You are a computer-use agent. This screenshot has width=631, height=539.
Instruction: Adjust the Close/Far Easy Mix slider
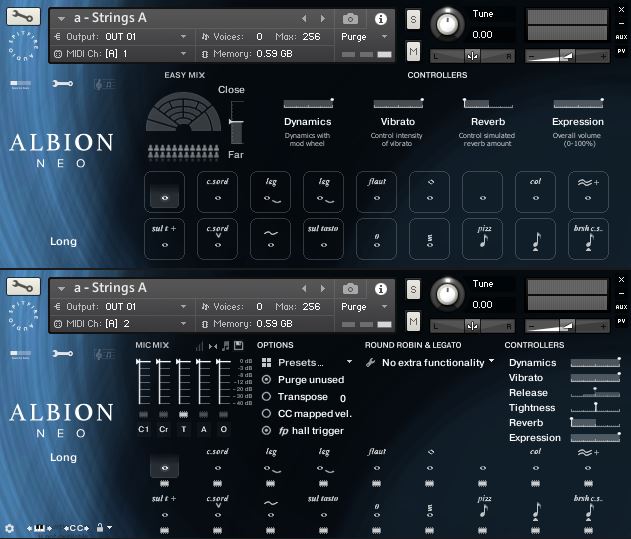click(x=237, y=122)
